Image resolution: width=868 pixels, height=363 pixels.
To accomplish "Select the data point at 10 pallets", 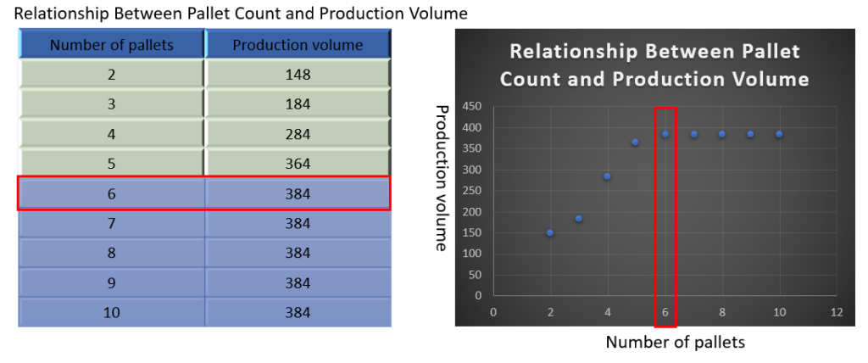I will [x=779, y=134].
